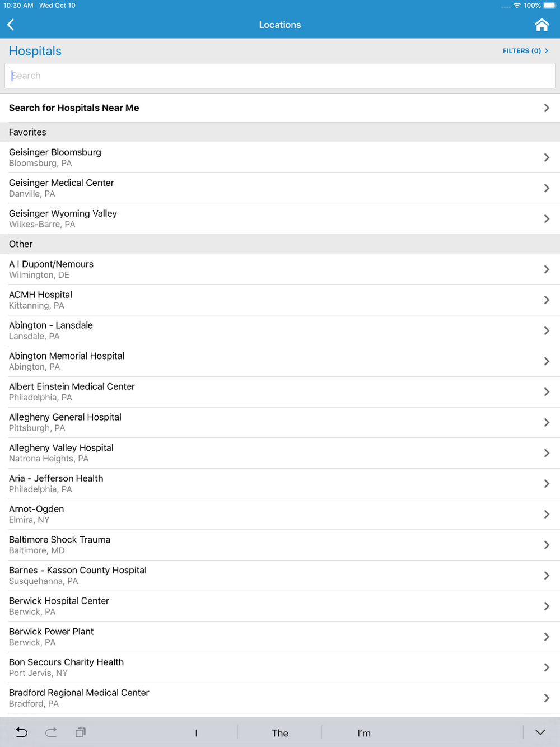This screenshot has width=560, height=747.
Task: Tap the keyboard undo icon
Action: pyautogui.click(x=22, y=732)
